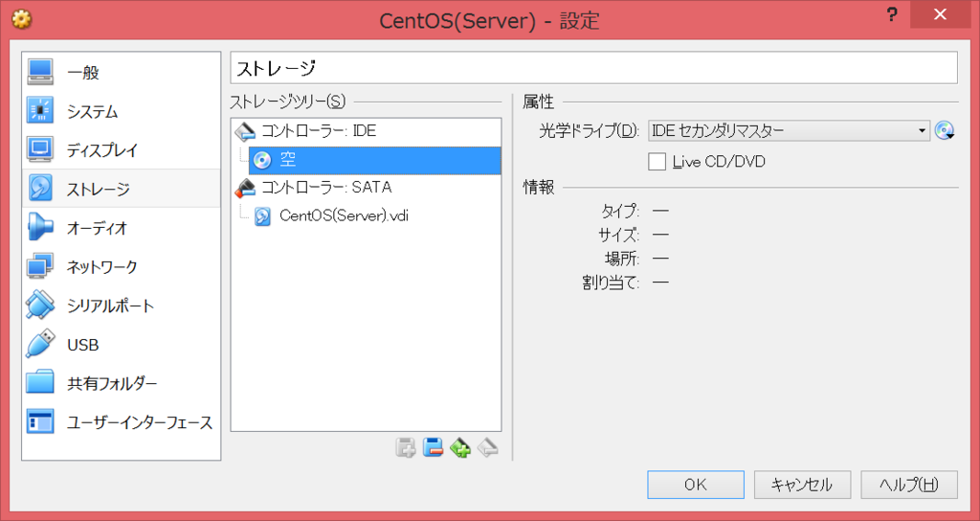Click the タイプ information label
The width and height of the screenshot is (980, 521).
click(620, 211)
